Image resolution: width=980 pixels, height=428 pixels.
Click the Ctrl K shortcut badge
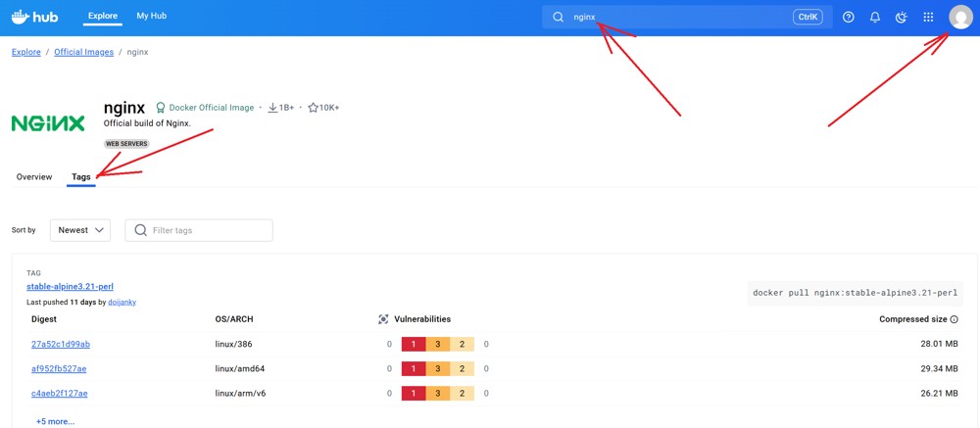(x=808, y=18)
